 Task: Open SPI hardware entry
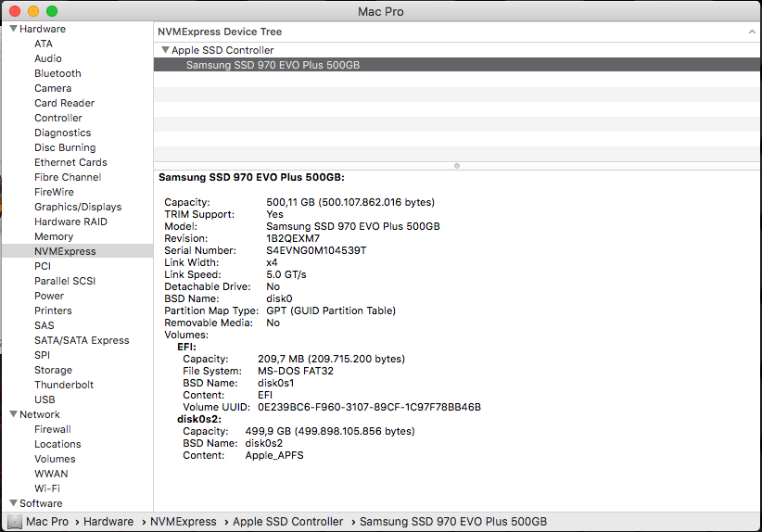click(42, 355)
